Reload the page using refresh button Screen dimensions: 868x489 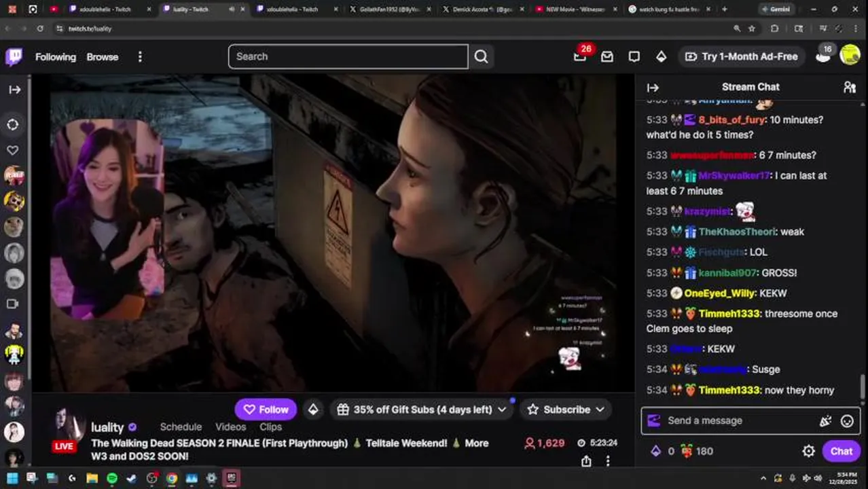[40, 29]
